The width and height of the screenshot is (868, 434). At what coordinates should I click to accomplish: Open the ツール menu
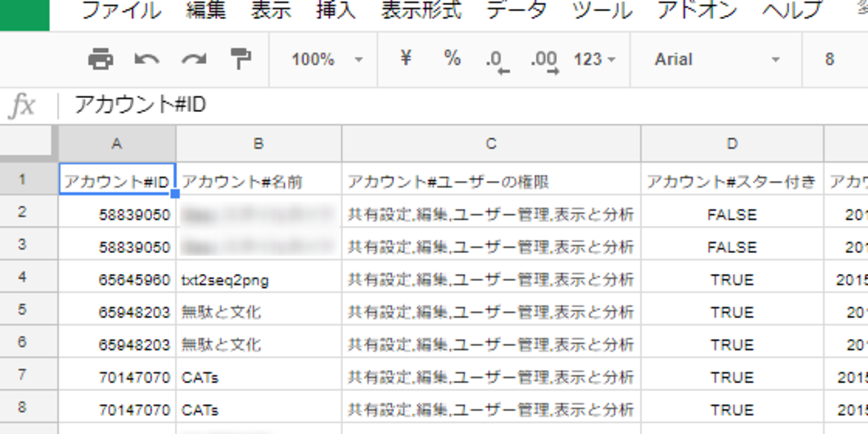[x=602, y=11]
